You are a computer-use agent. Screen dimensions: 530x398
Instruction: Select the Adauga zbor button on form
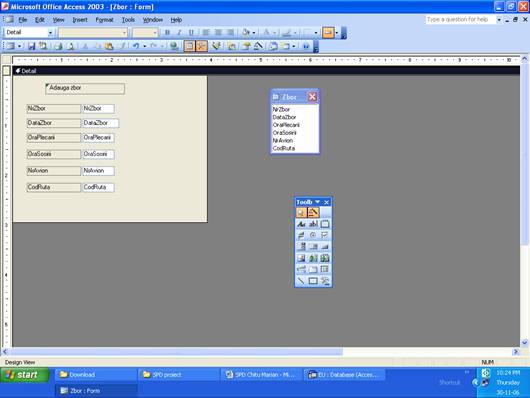coord(85,89)
